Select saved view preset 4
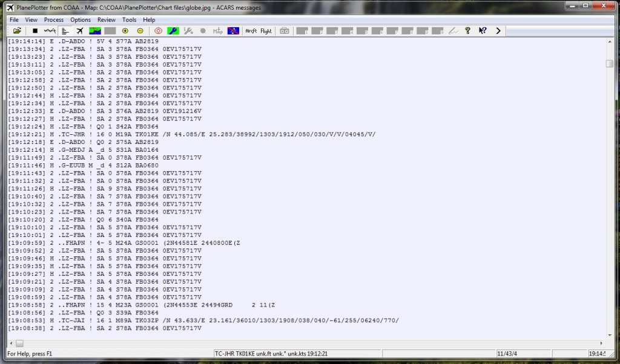The height and width of the screenshot is (364, 620). pos(347,31)
